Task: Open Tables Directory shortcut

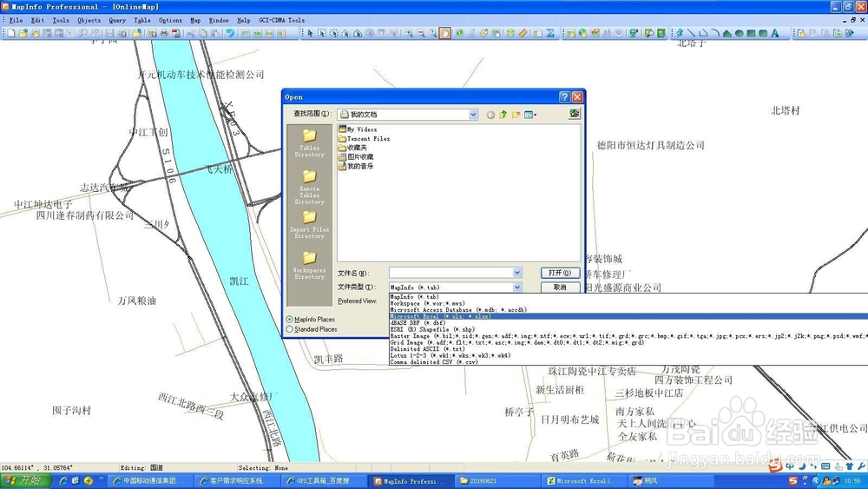Action: (x=310, y=143)
